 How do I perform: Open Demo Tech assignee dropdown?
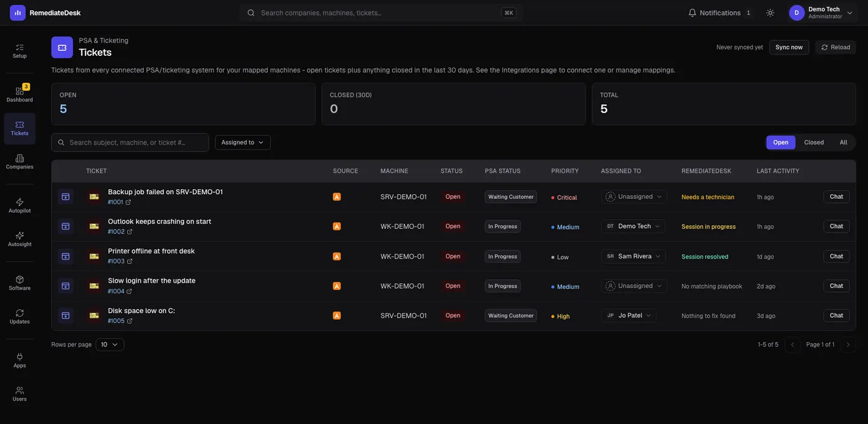point(633,226)
